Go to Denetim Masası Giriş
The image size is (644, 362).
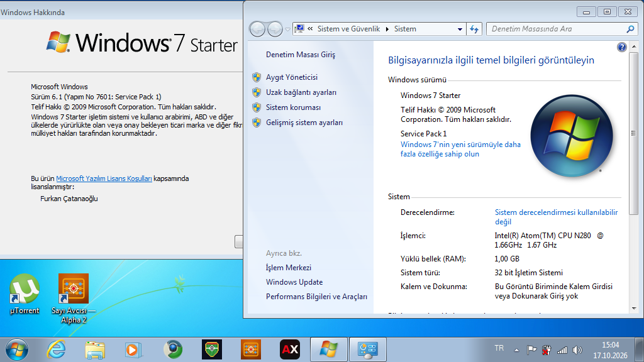[301, 55]
